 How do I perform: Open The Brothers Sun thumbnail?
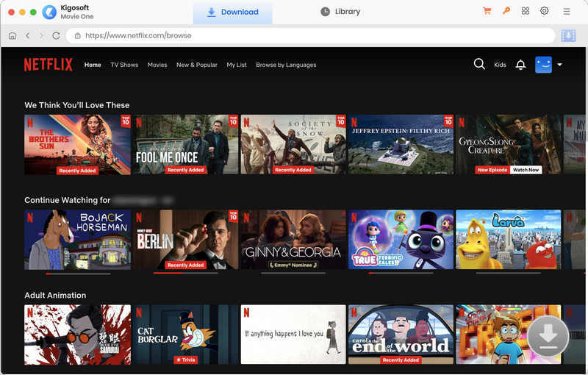tap(78, 144)
